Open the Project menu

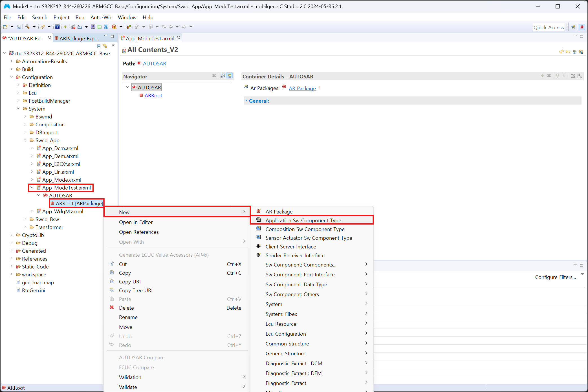click(x=61, y=17)
